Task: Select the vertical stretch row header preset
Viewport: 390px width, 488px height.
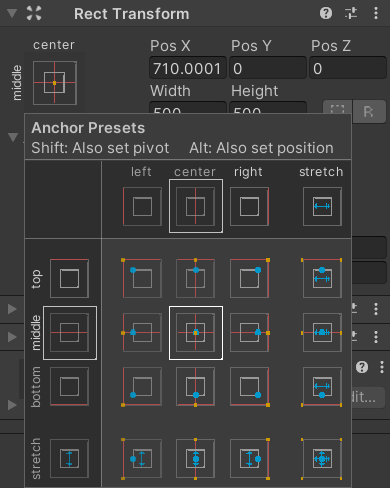Action: coord(69,459)
